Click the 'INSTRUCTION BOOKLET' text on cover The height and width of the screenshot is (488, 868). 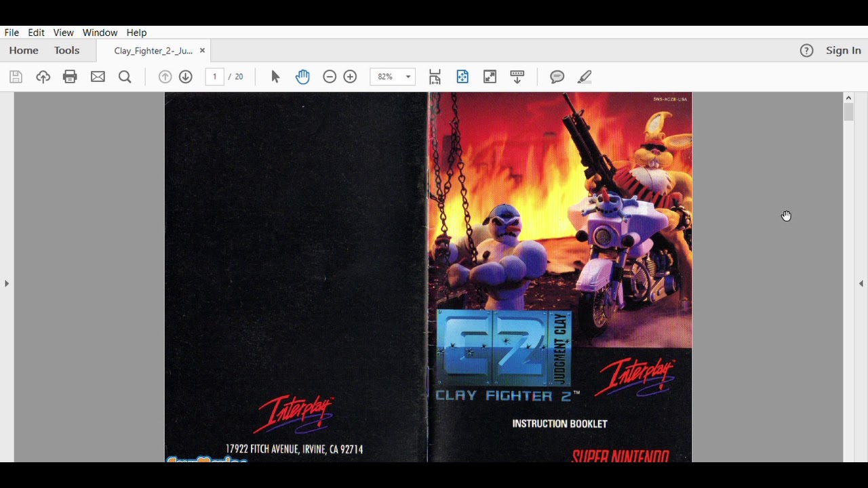[x=559, y=424]
